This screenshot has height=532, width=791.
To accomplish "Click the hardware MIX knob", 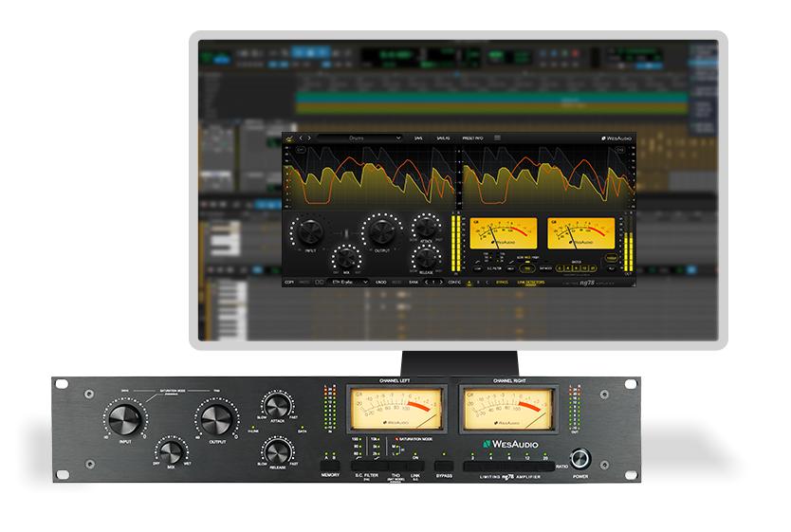I will tap(171, 452).
